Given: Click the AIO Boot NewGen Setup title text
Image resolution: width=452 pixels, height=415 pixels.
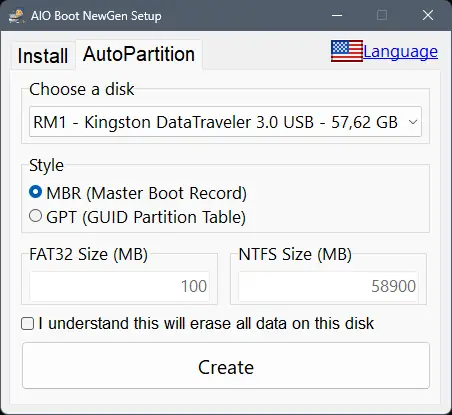Looking at the screenshot, I should tap(96, 16).
